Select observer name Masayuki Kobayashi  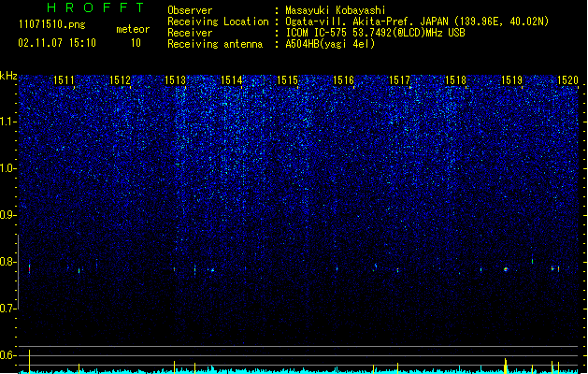click(336, 10)
